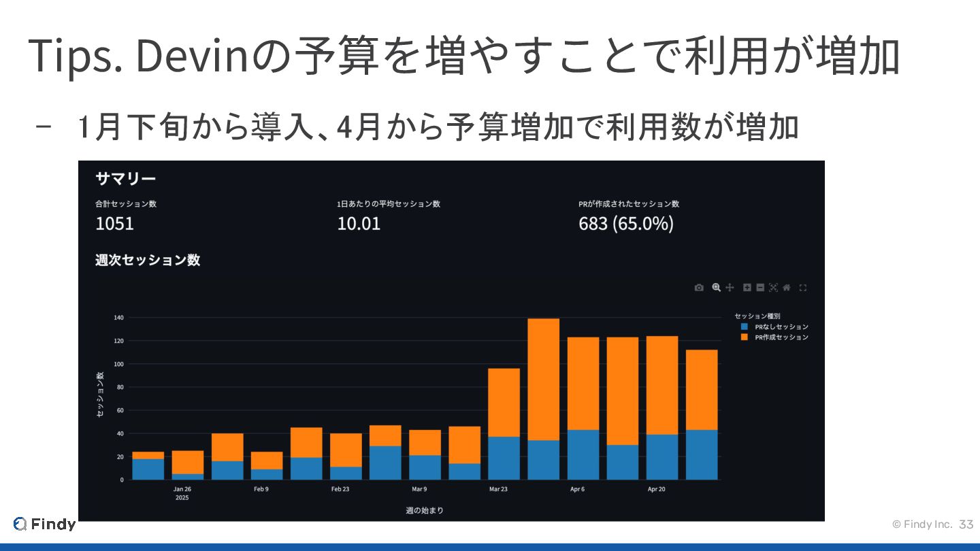The width and height of the screenshot is (980, 551).
Task: Click the 週次セッション数 chart heading
Action: point(148,260)
